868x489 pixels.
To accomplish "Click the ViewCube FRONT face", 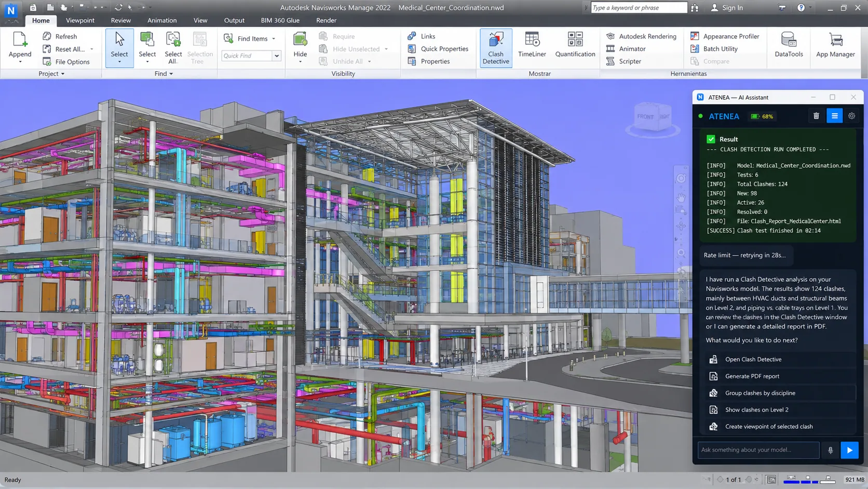I will coord(645,116).
